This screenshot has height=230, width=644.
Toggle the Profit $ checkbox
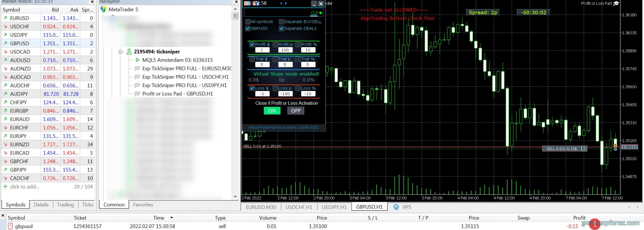click(x=252, y=44)
